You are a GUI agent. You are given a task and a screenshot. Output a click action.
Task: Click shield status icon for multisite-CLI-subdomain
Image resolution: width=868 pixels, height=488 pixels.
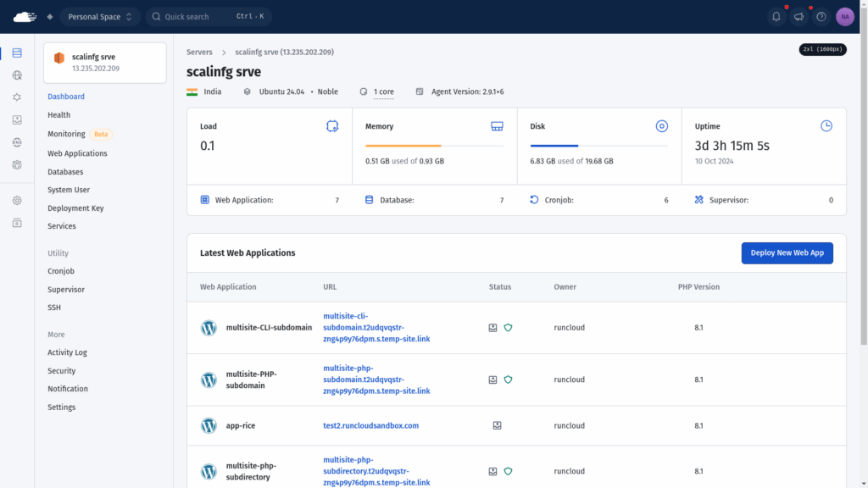(x=508, y=328)
